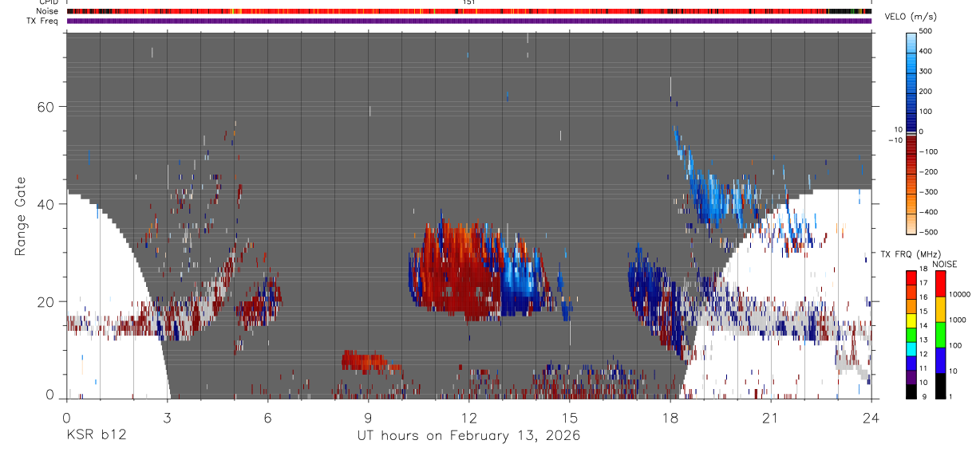
Task: Click 'UT hours on February 13, 2026' title
Action: [468, 436]
